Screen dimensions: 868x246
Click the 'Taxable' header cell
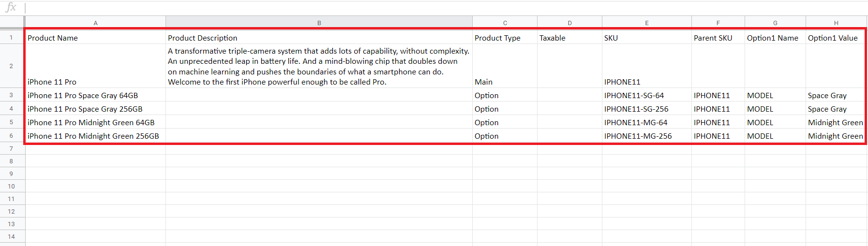(x=569, y=38)
